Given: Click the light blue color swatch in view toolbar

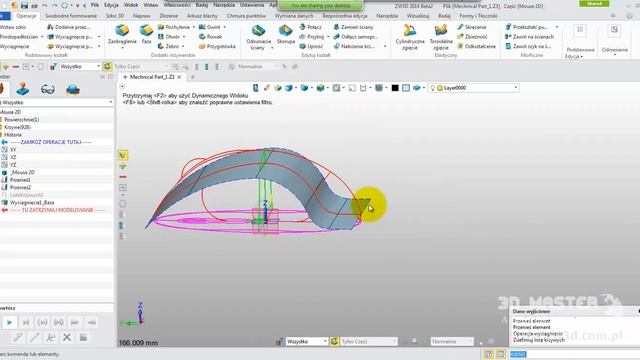Looking at the screenshot, I should click(x=406, y=88).
